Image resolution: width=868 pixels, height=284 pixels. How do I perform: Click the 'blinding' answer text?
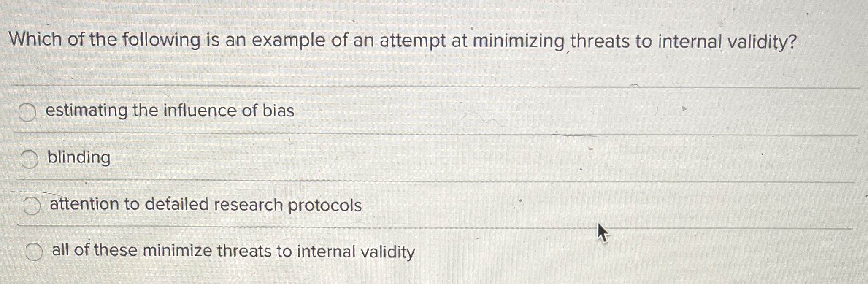click(x=78, y=159)
